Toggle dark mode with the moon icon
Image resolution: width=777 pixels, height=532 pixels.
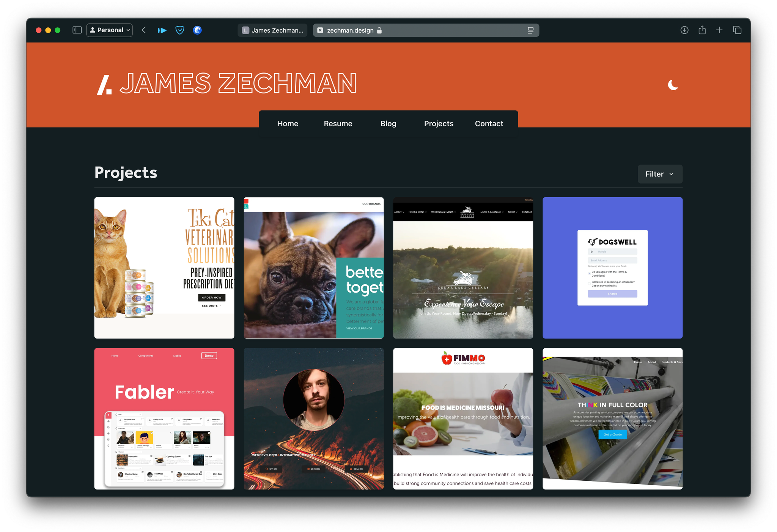(673, 85)
